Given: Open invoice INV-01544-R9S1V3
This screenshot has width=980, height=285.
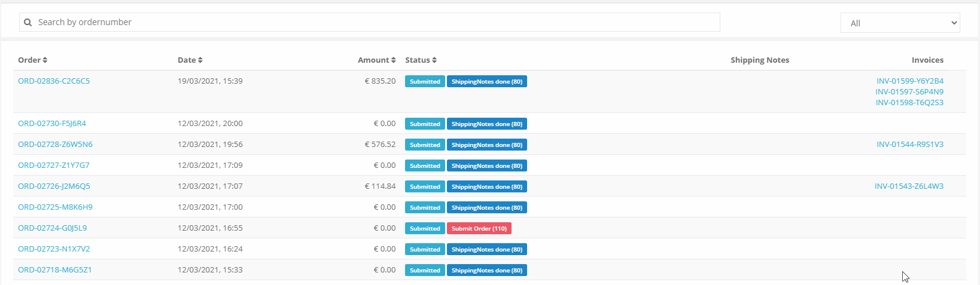Looking at the screenshot, I should click(910, 145).
